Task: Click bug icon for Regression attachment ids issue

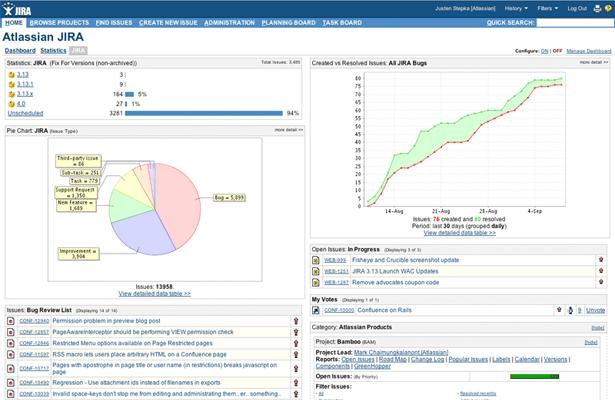Action: tap(11, 383)
